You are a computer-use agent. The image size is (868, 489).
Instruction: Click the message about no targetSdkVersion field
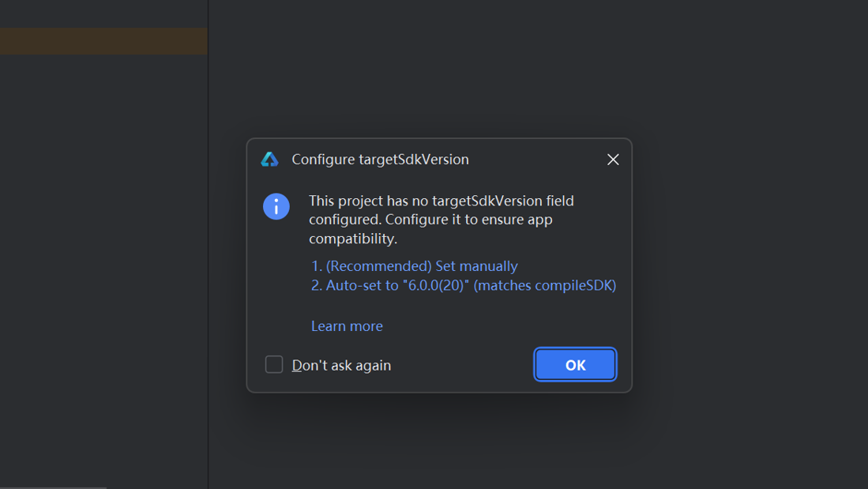coord(442,220)
